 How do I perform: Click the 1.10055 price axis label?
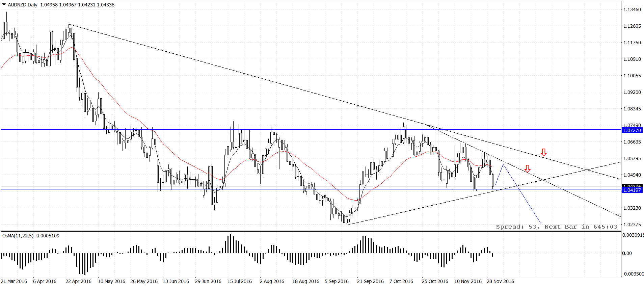click(x=632, y=76)
